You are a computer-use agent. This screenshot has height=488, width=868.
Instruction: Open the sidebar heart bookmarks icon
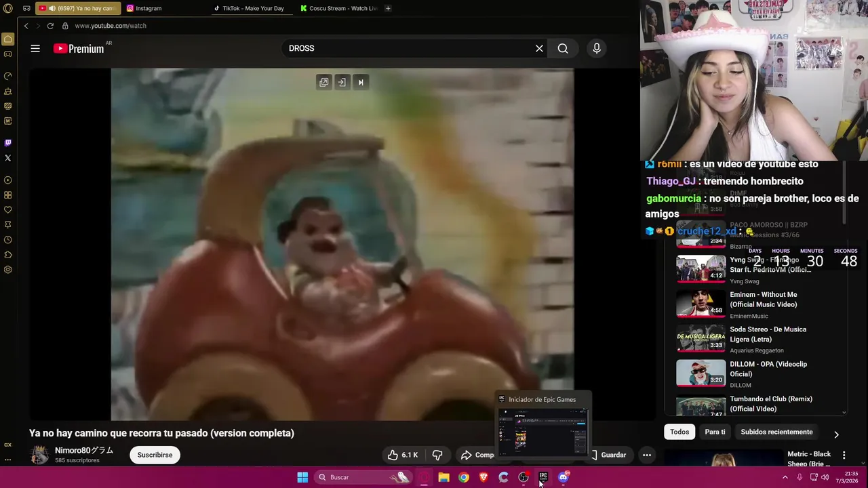coord(7,210)
